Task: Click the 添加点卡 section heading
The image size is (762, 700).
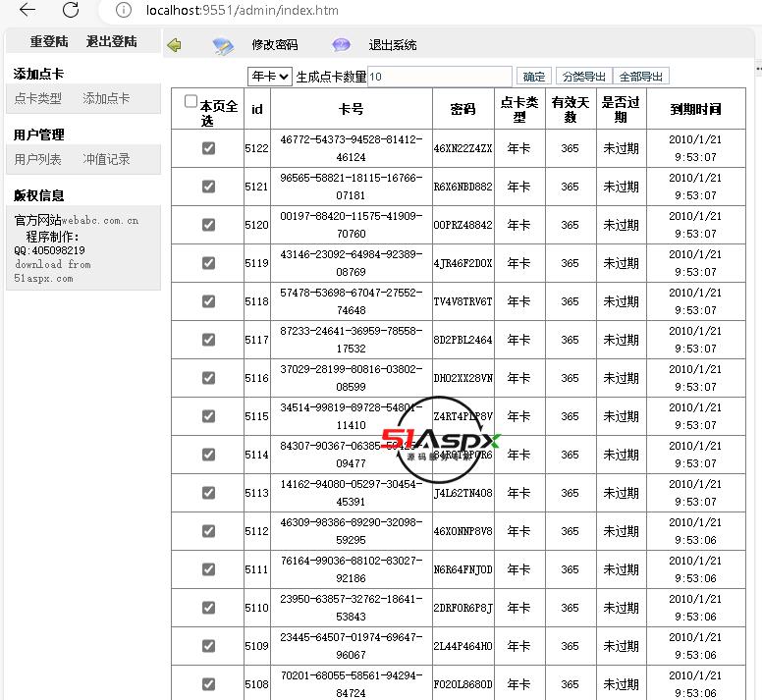Action: click(38, 74)
